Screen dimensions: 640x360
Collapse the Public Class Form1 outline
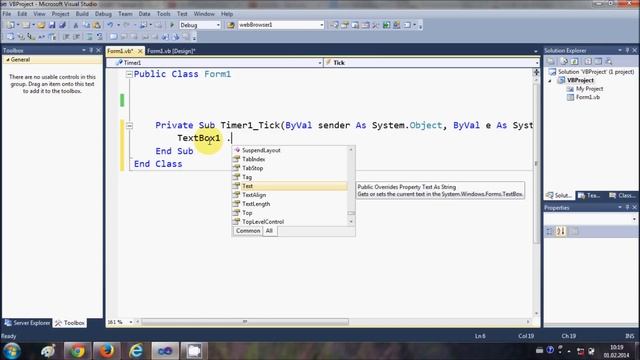tap(129, 74)
